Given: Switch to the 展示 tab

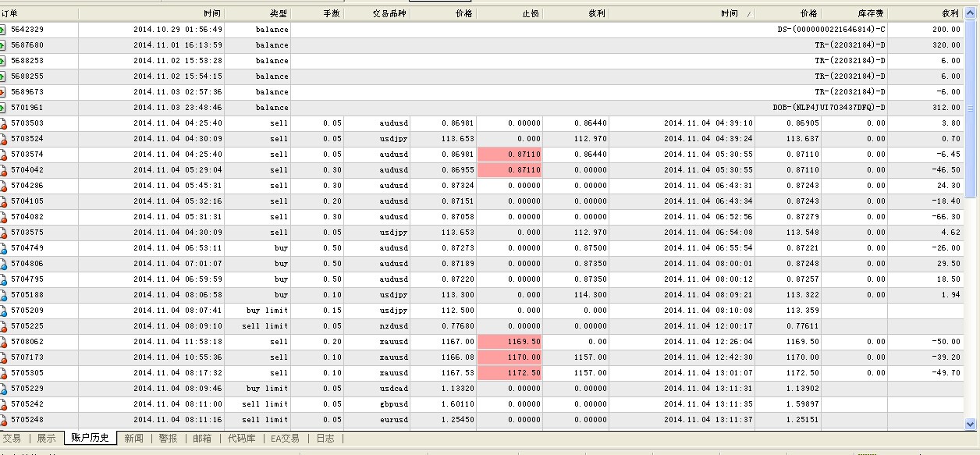Looking at the screenshot, I should [x=46, y=439].
